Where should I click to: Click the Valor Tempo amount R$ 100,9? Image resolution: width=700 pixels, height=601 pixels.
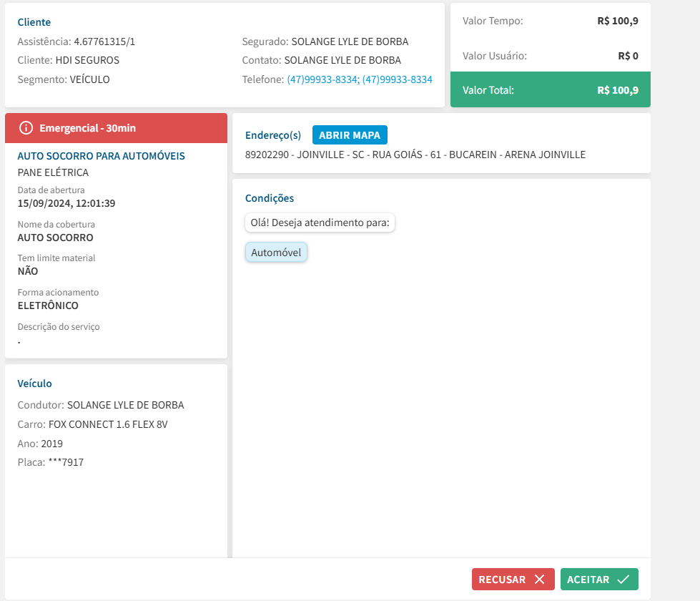[617, 21]
